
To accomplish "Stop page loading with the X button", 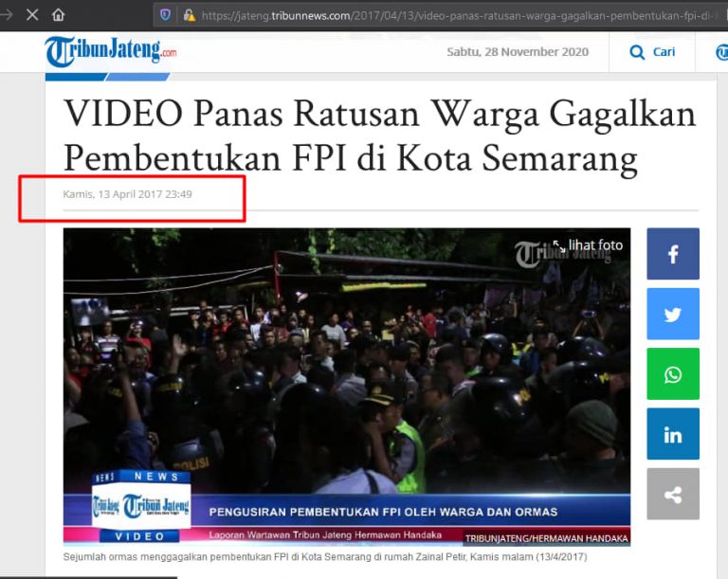I will pyautogui.click(x=32, y=15).
